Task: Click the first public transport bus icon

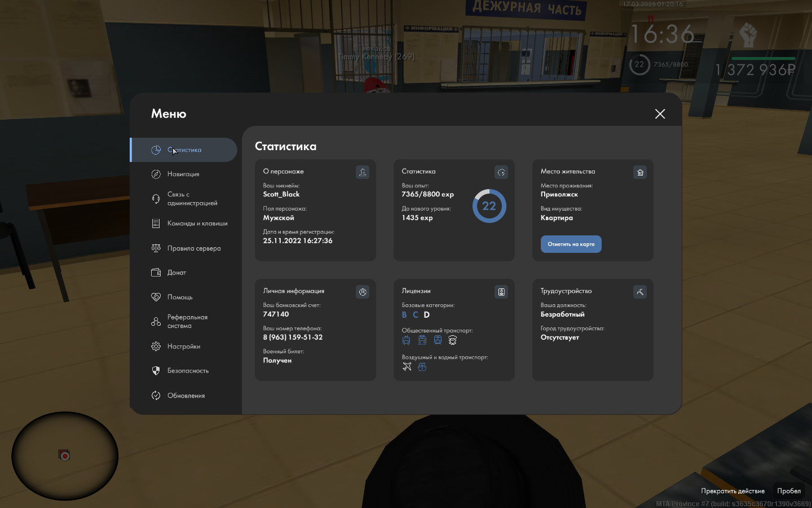Action: tap(406, 340)
